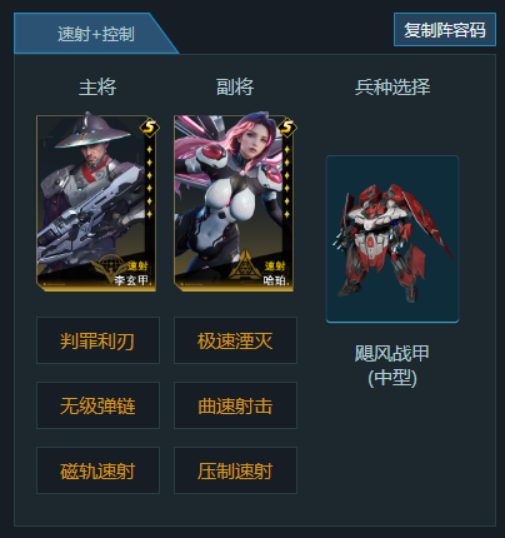Select the 曲速射击 skill box
This screenshot has width=505, height=538.
235,405
